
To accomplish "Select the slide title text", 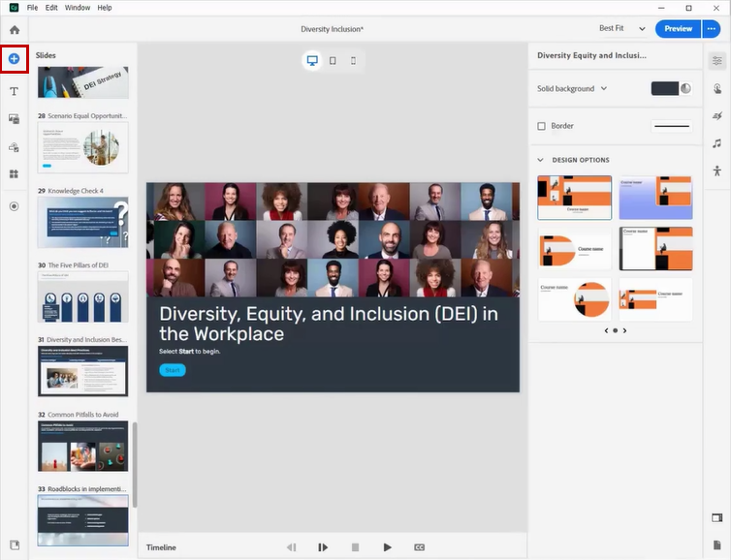I will click(329, 324).
